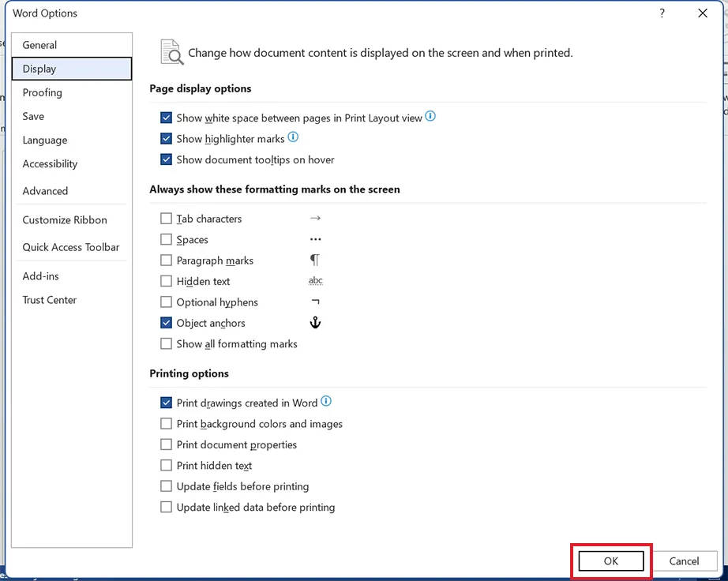Click info icon beside white space option
The image size is (728, 581).
[430, 116]
